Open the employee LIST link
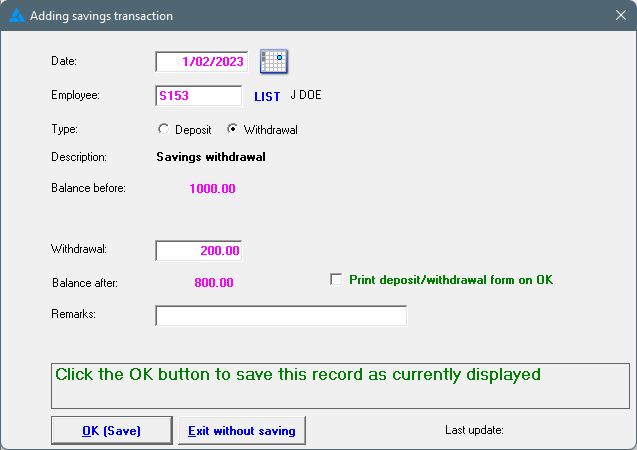The image size is (637, 450). pyautogui.click(x=267, y=97)
